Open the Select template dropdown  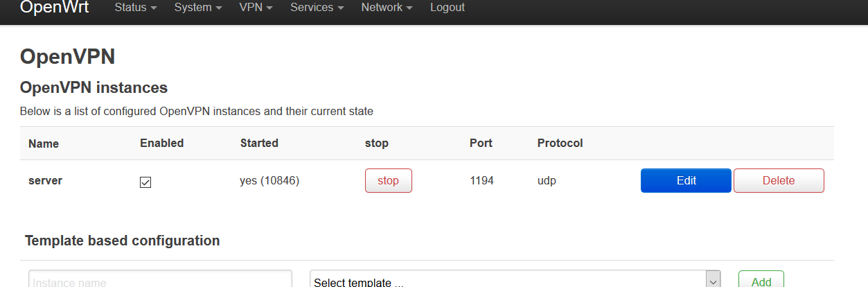pyautogui.click(x=509, y=281)
